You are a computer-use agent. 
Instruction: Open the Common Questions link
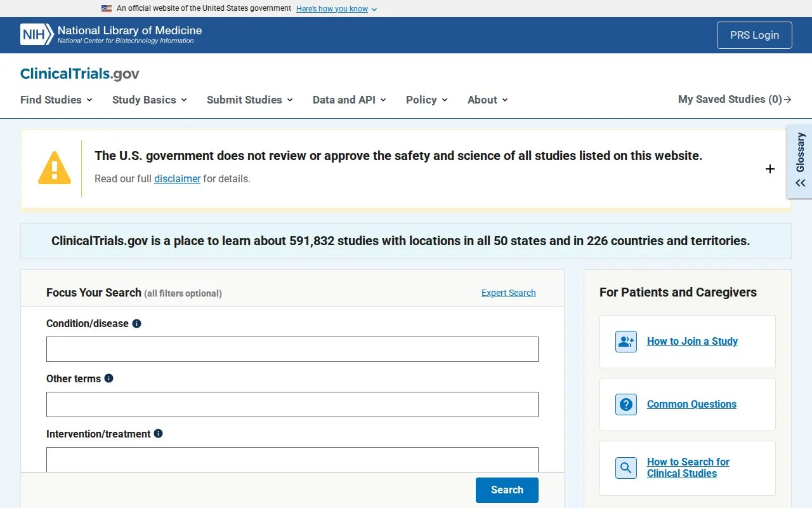click(x=691, y=404)
